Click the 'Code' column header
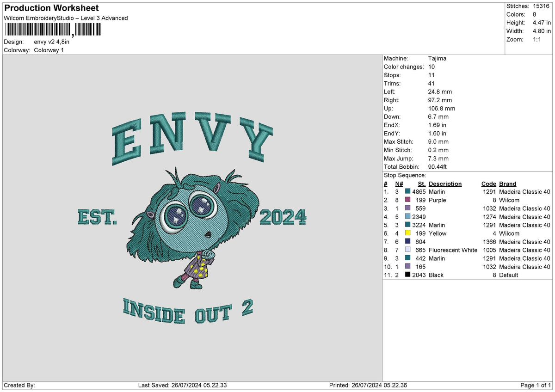Screen dimensions: 555x392 [x=489, y=184]
